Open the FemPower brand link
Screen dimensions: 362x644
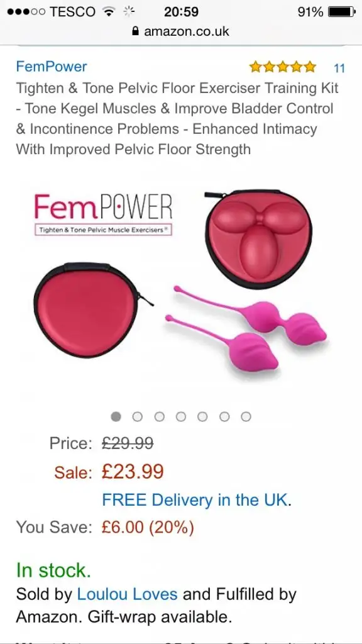point(52,67)
